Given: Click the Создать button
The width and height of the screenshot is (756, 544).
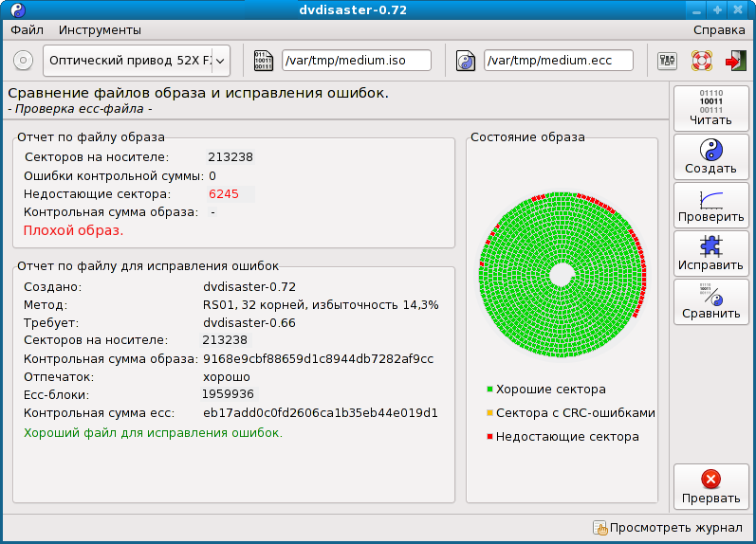Looking at the screenshot, I should 710,157.
